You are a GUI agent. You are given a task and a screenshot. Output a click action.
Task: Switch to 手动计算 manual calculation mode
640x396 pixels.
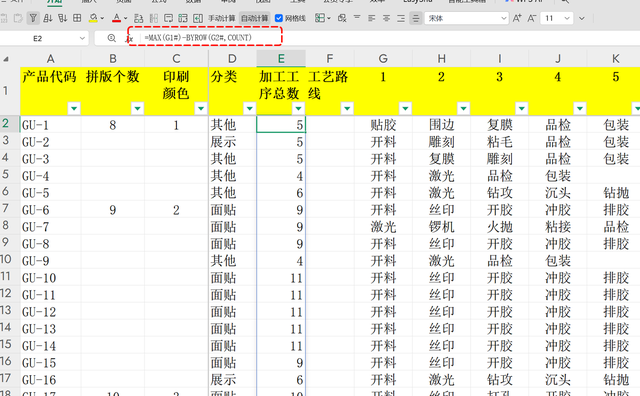tap(221, 18)
